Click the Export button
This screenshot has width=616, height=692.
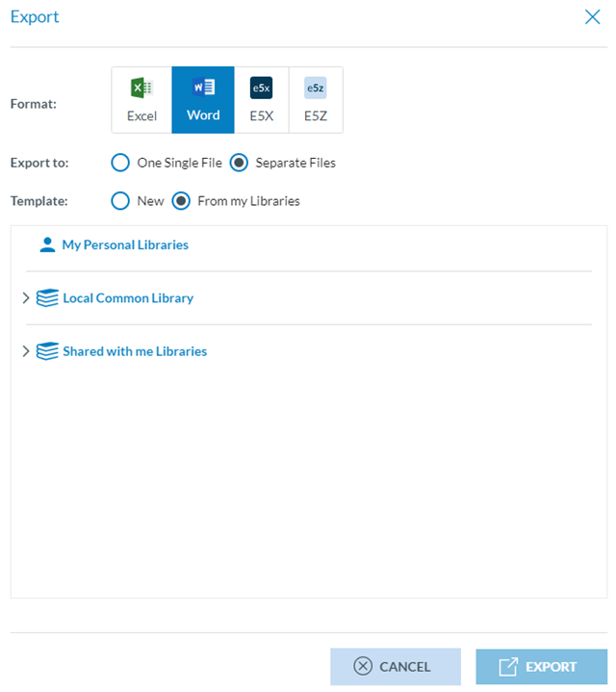541,666
